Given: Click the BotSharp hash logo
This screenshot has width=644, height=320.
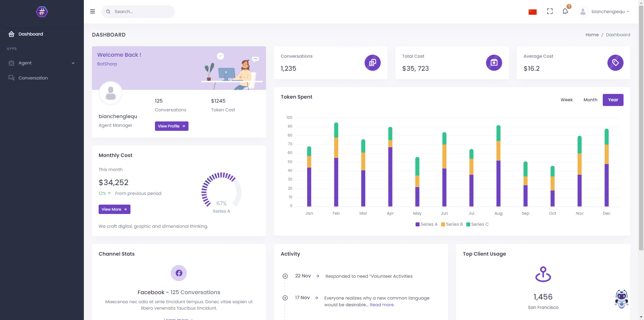Looking at the screenshot, I should coord(42,12).
